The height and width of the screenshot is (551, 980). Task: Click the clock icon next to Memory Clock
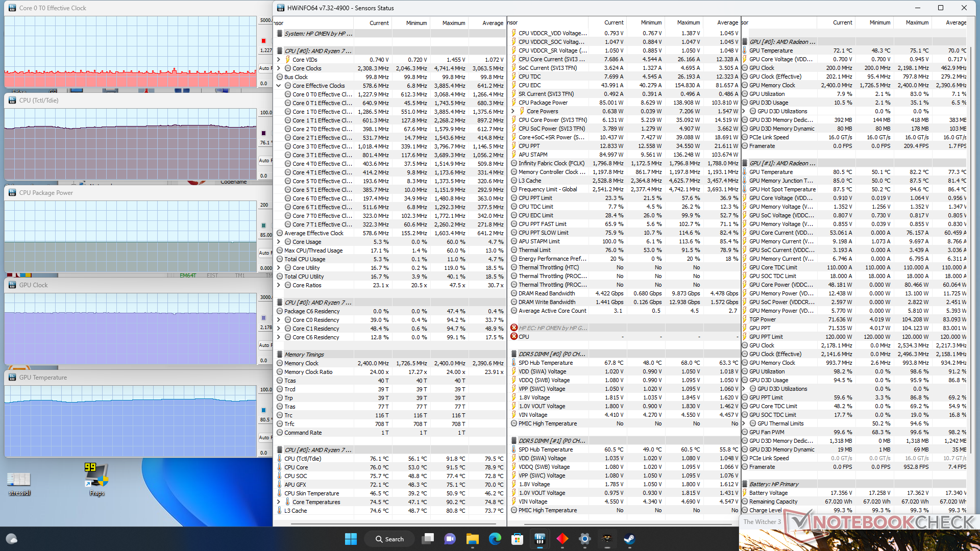click(280, 363)
